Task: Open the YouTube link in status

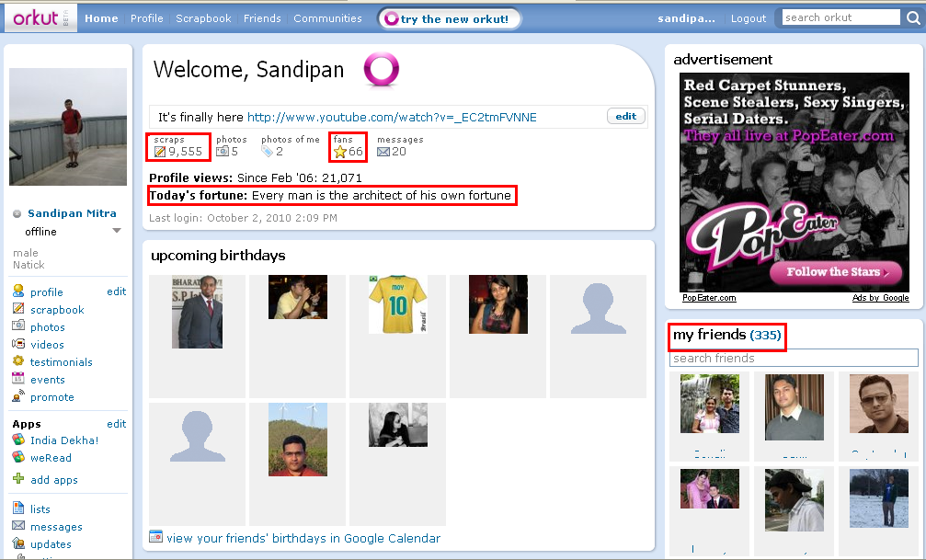Action: tap(392, 117)
